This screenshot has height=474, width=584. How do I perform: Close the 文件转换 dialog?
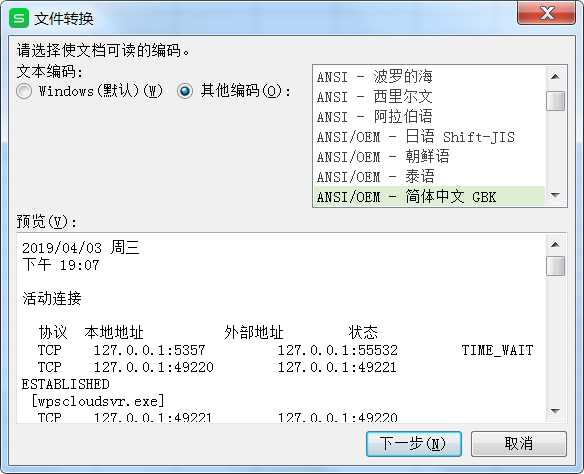coord(546,13)
